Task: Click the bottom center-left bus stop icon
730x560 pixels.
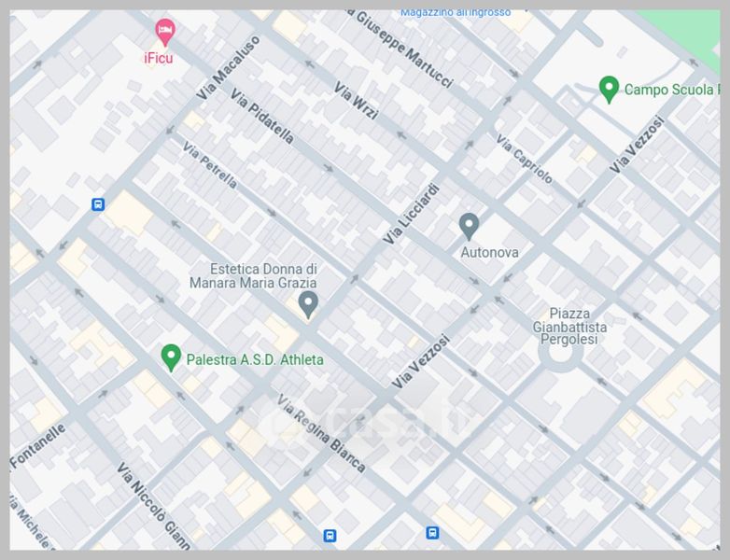Action: (x=330, y=536)
